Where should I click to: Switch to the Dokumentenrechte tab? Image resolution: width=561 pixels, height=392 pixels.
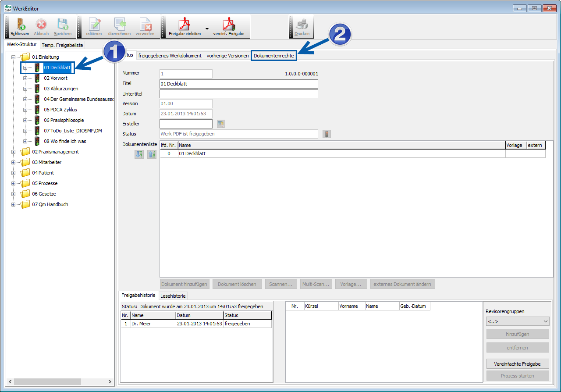click(274, 56)
